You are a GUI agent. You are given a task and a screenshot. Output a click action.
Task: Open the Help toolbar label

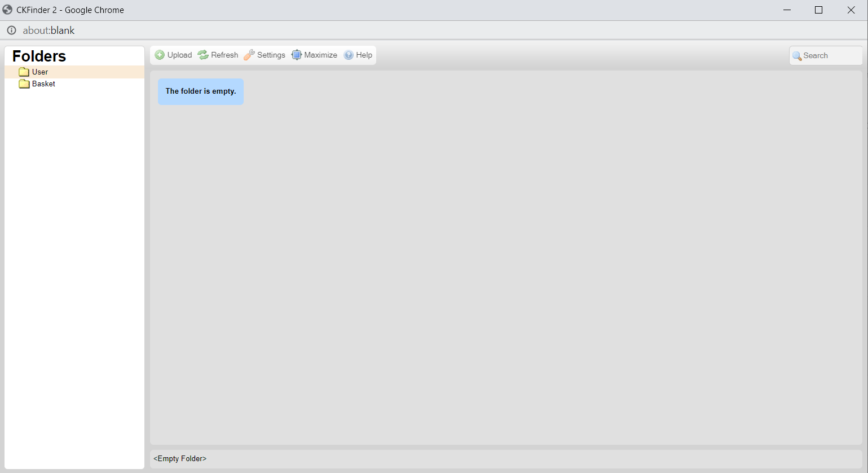[364, 55]
